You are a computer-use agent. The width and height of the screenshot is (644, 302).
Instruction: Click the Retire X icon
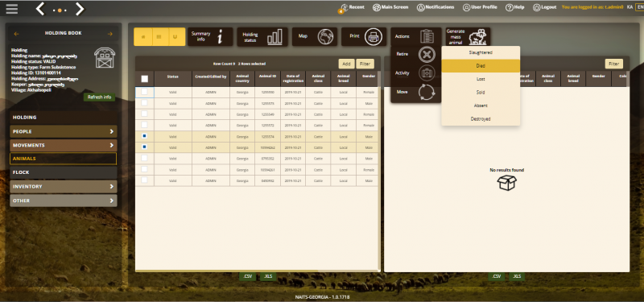coord(427,55)
